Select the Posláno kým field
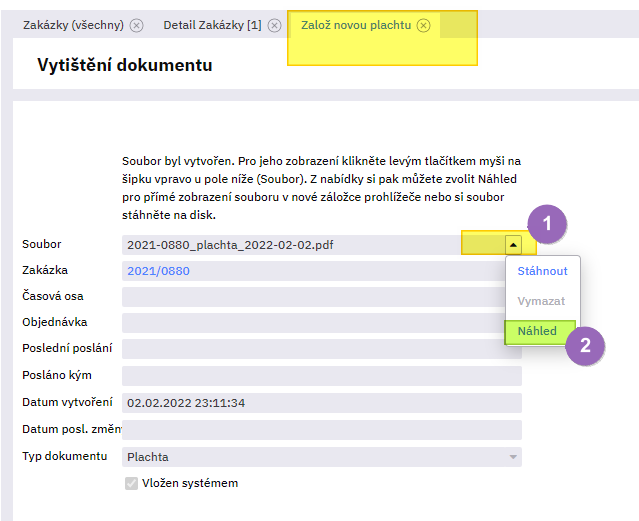Screen dimensions: 639x521 [320, 375]
